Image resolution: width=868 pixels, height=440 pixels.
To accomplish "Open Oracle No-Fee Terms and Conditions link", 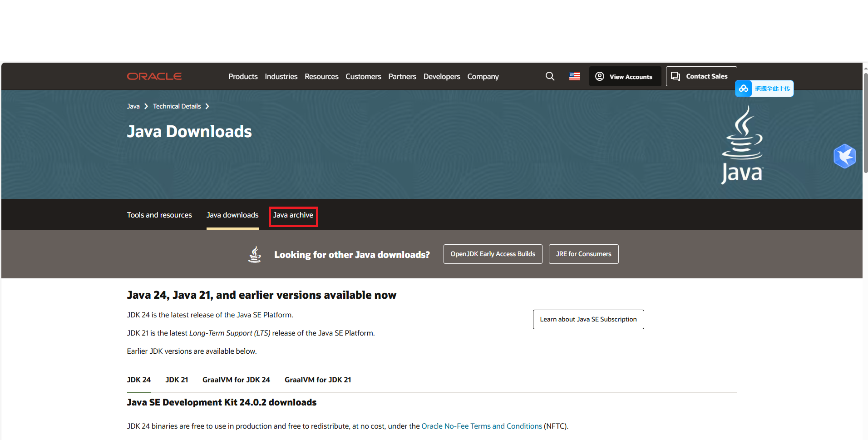I will [x=482, y=426].
